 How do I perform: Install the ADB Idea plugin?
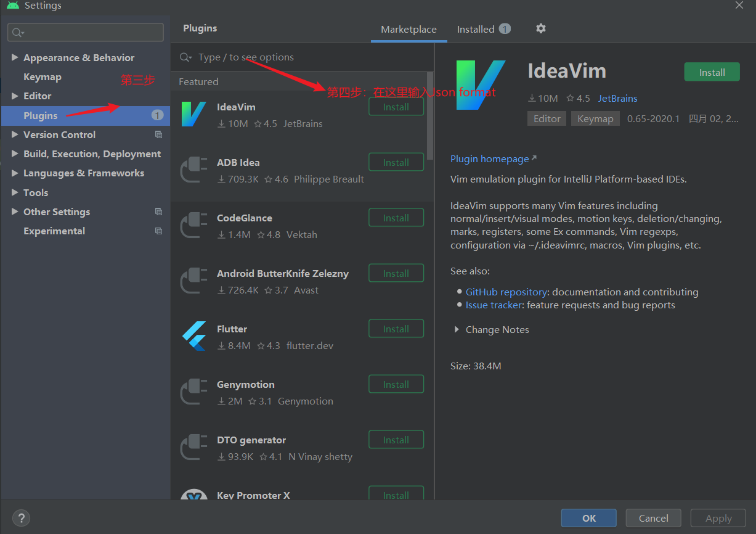396,162
